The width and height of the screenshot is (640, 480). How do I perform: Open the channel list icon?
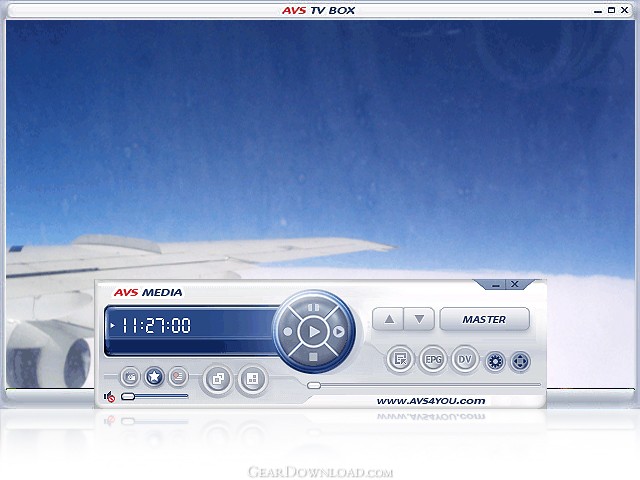tap(400, 360)
